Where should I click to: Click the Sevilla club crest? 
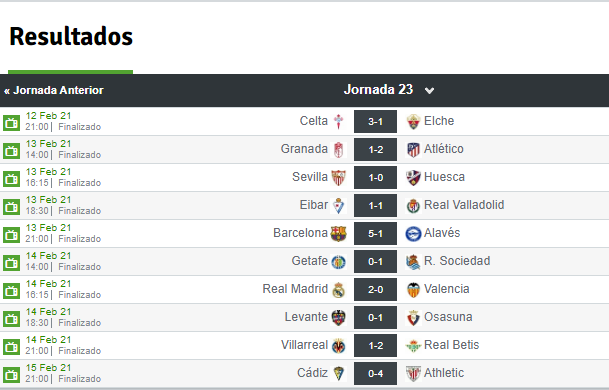pyautogui.click(x=338, y=178)
